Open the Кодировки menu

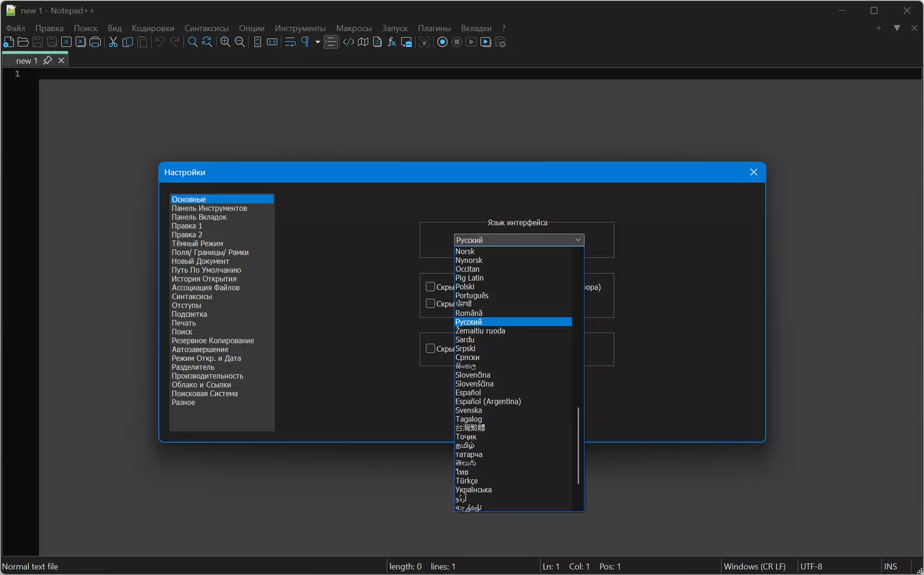pyautogui.click(x=153, y=28)
